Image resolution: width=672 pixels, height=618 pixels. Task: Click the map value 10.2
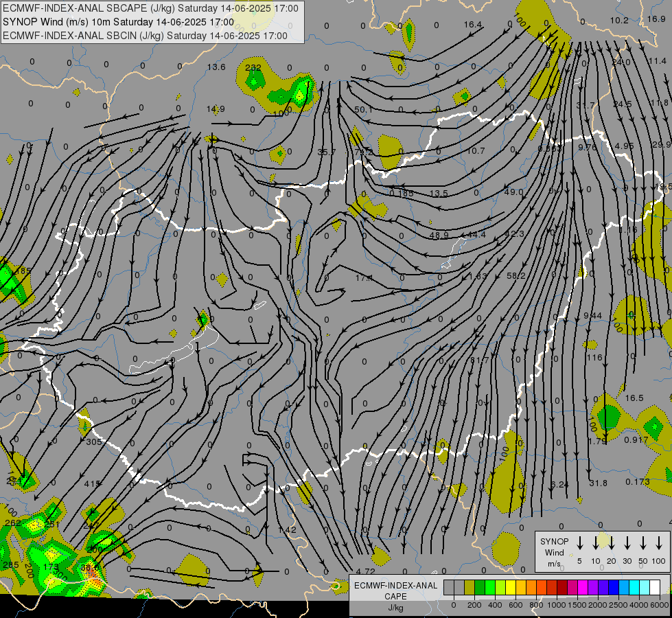pos(619,21)
